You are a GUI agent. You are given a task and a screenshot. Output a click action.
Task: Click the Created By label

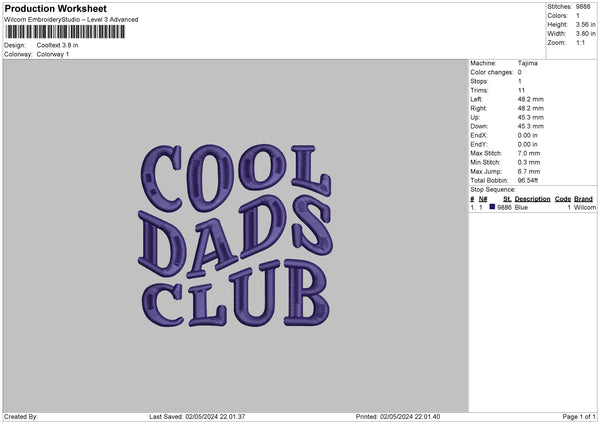click(x=21, y=417)
